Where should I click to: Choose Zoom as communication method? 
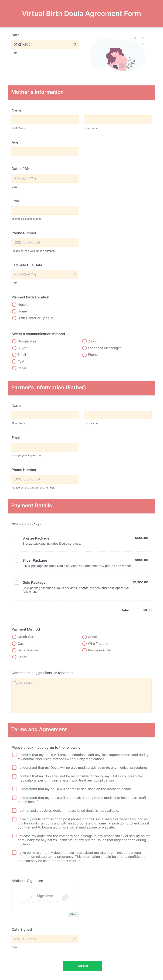pyautogui.click(x=84, y=341)
